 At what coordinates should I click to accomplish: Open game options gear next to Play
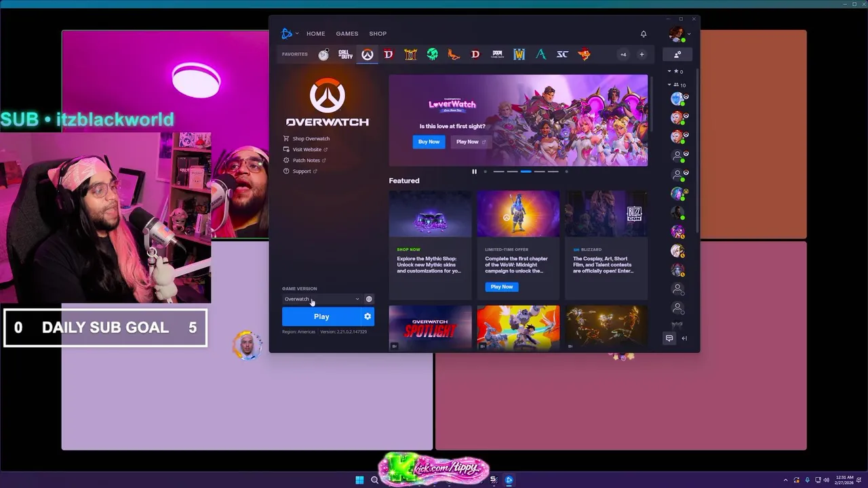point(368,317)
